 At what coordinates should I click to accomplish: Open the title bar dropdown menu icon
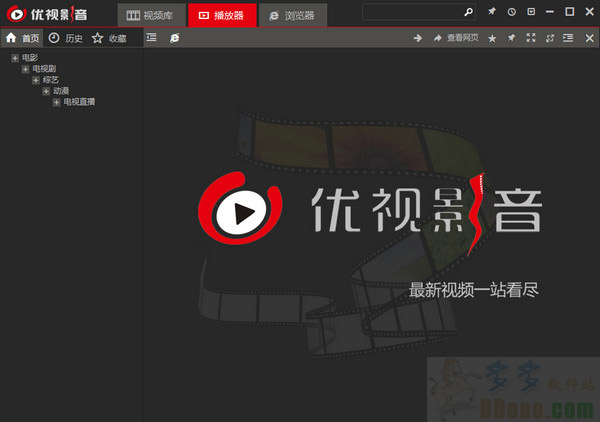click(x=531, y=12)
